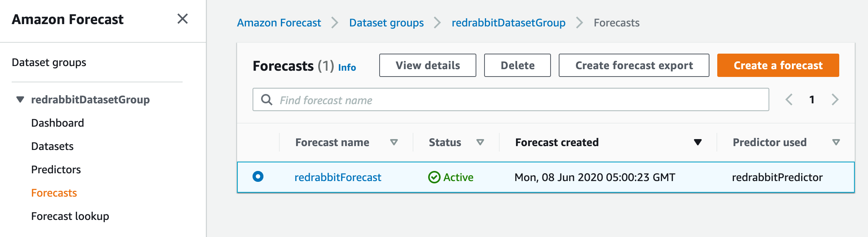This screenshot has height=237, width=868.
Task: Focus the Find forecast name search field
Action: 511,99
